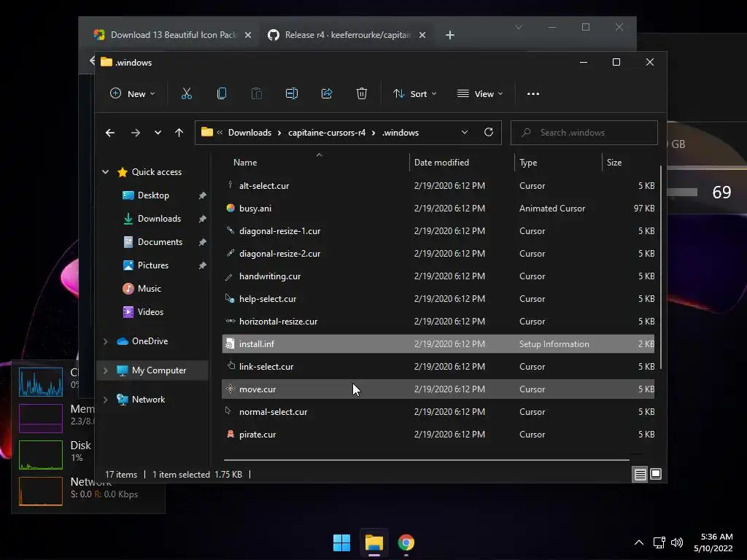Select the link-select.cur file

coord(438,367)
